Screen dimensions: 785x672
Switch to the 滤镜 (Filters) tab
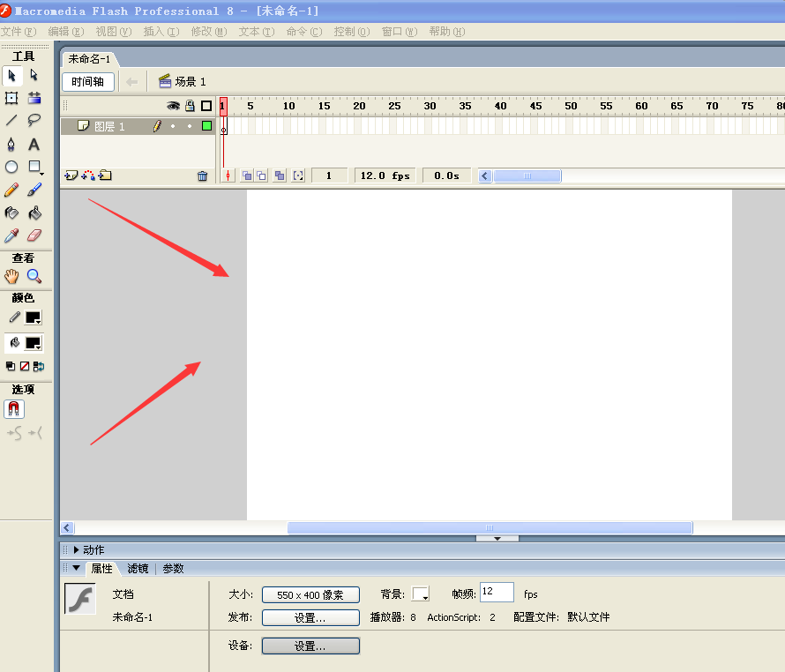click(138, 569)
